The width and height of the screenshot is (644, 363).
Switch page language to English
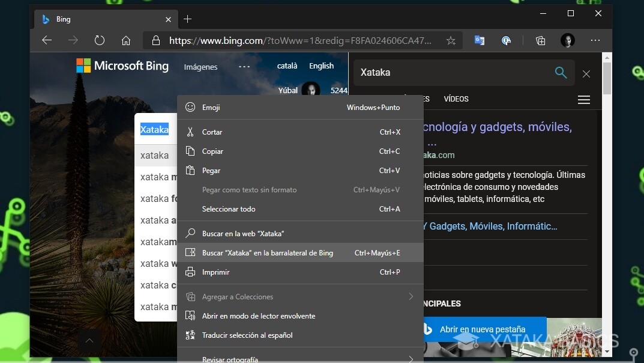(322, 66)
